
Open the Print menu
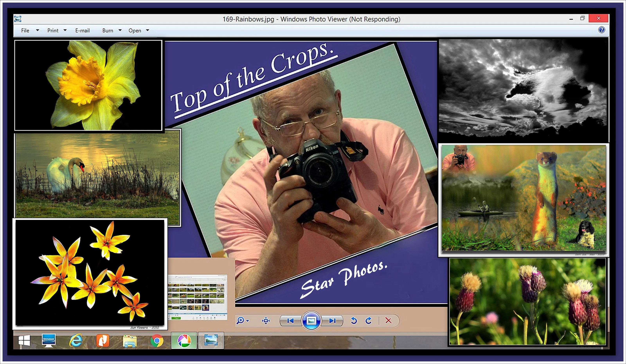click(53, 31)
